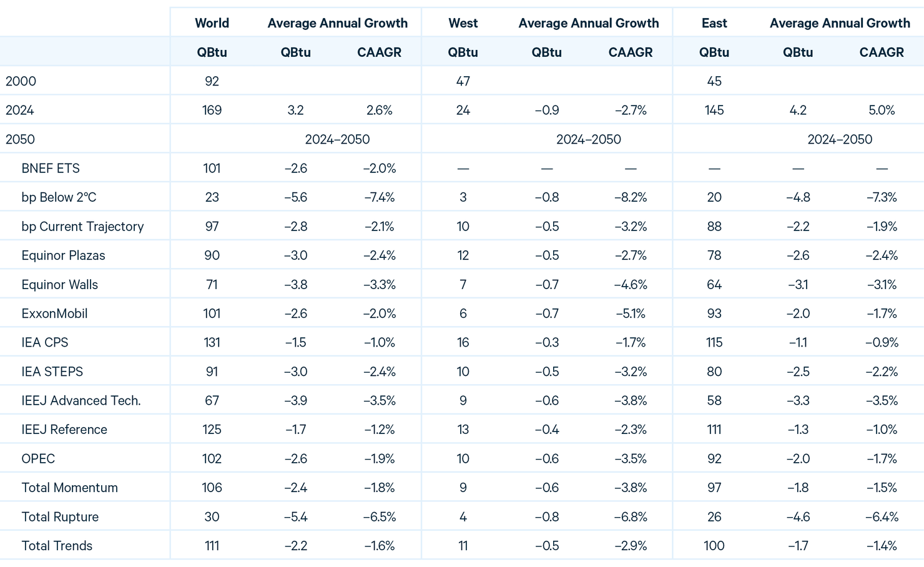
Task: Click the ExxonMobil row label
Action: click(x=54, y=313)
